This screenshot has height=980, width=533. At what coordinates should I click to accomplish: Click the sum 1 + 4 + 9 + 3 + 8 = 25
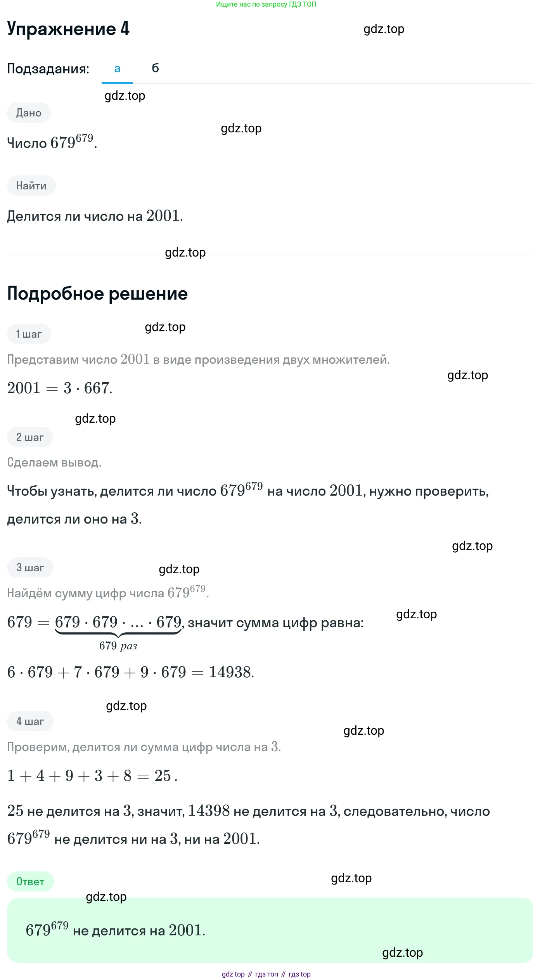tap(92, 776)
